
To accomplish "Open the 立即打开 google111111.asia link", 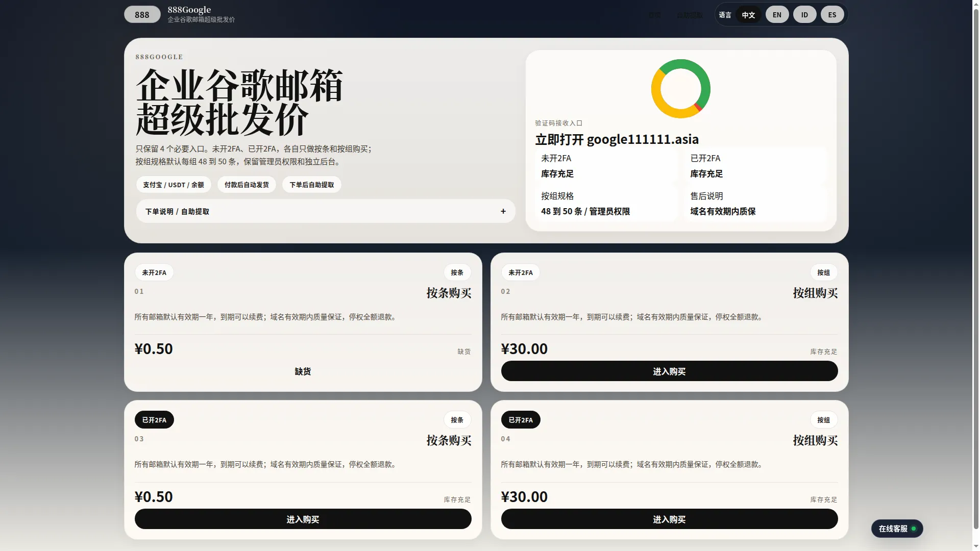I will pyautogui.click(x=617, y=139).
